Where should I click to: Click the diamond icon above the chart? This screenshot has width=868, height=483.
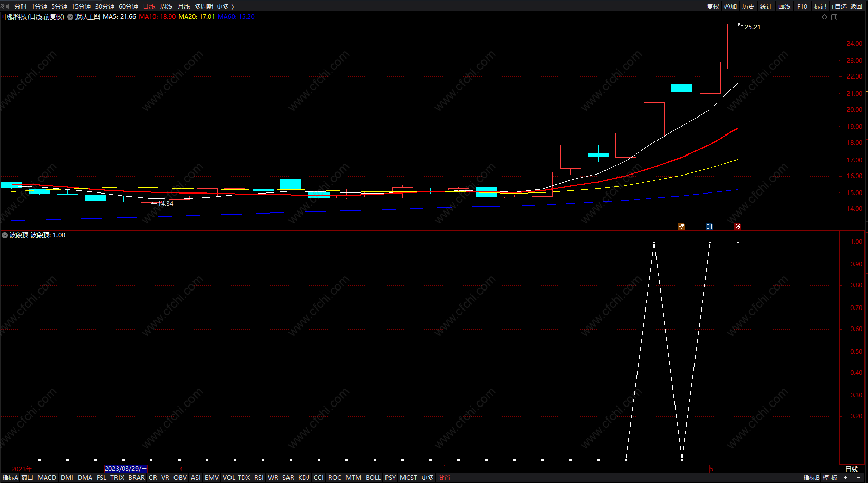[x=825, y=17]
